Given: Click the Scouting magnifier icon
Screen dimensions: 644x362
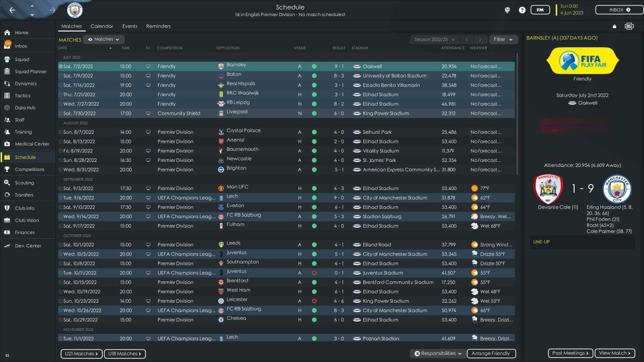Looking at the screenshot, I should coord(7,183).
